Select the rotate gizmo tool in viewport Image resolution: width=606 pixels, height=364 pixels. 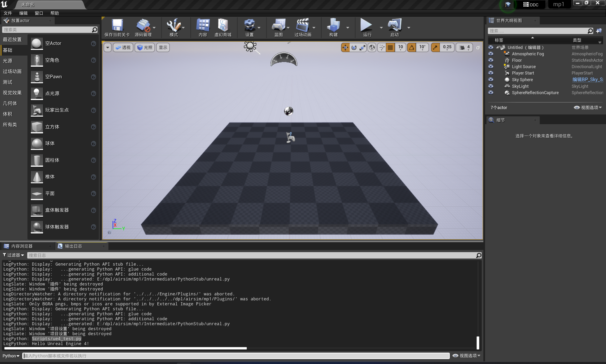click(x=354, y=47)
